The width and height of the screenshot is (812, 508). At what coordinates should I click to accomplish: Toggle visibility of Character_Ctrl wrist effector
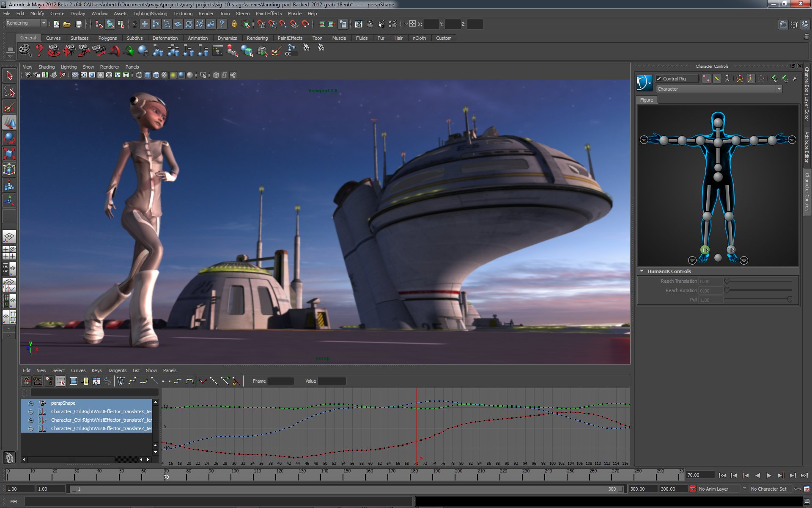[30, 411]
